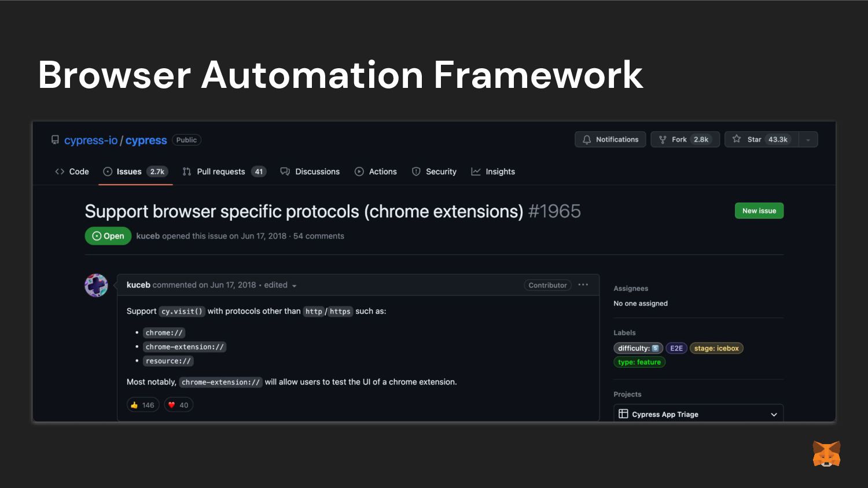Click the chrome-extension:// list item
The image size is (868, 488).
tap(185, 347)
